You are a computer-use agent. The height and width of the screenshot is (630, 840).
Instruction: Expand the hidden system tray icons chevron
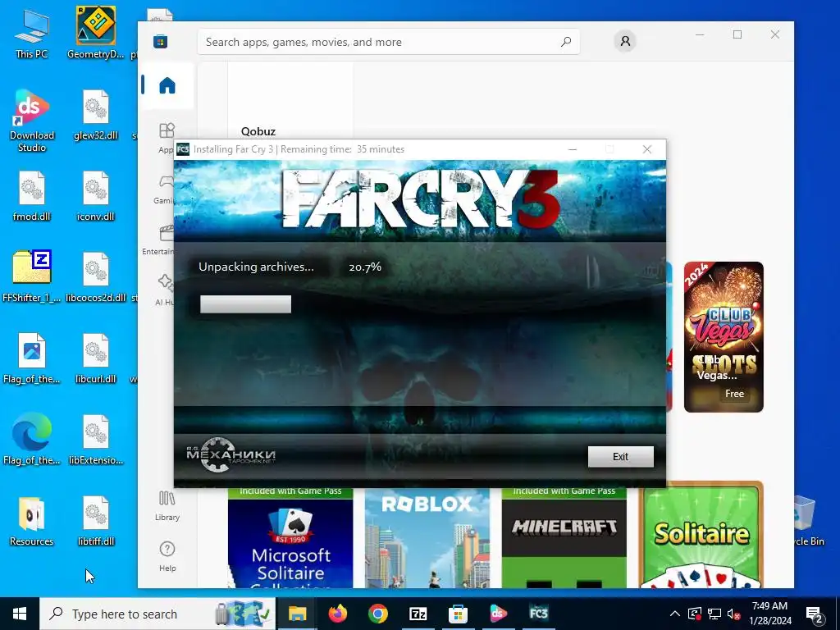tap(675, 614)
